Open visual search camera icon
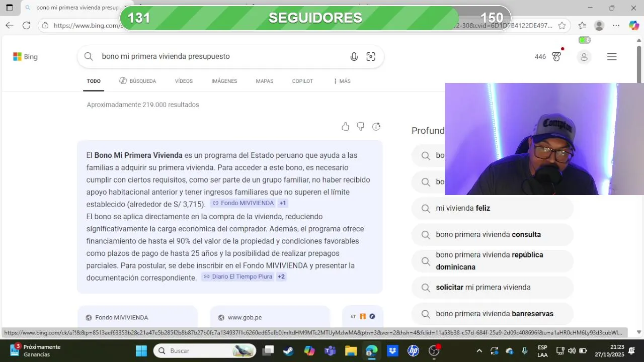Viewport: 644px width, 362px height. click(371, 57)
